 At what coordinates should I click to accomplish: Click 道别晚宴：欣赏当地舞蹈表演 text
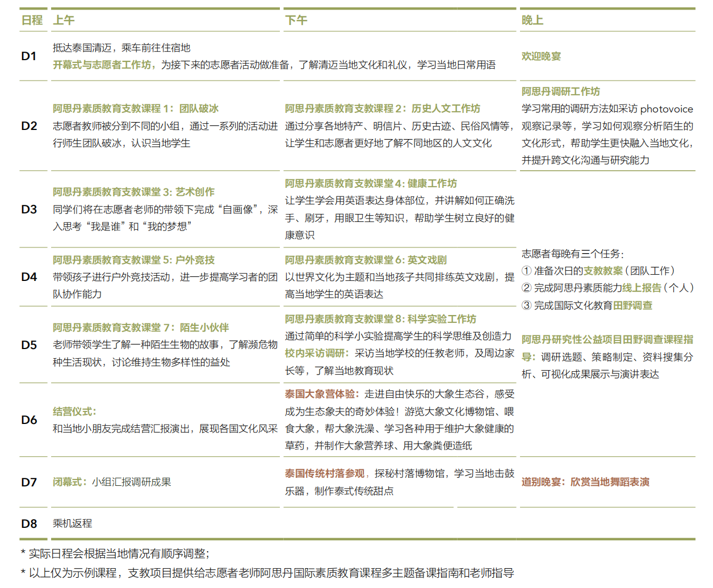[585, 482]
